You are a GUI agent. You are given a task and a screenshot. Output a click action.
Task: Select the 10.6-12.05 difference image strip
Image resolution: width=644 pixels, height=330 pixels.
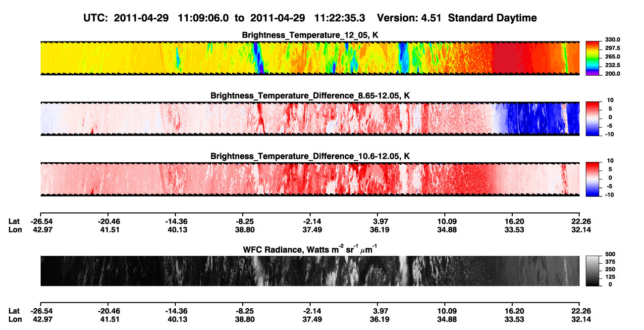coord(310,179)
